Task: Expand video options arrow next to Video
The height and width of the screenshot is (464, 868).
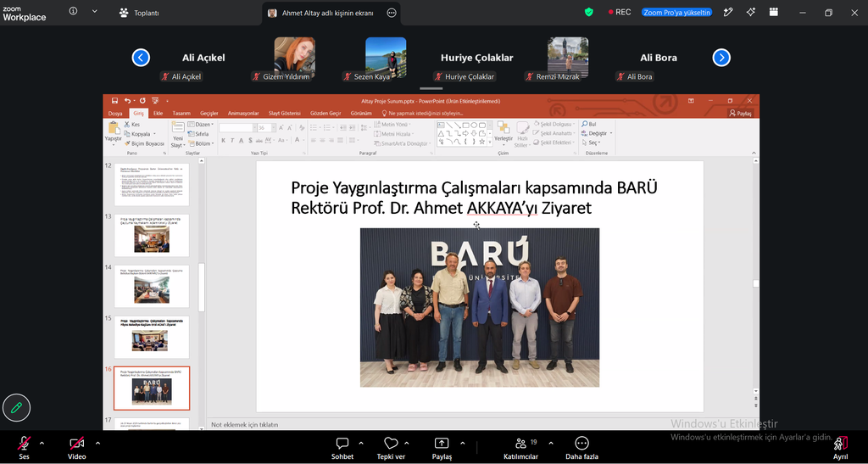Action: coord(98,443)
